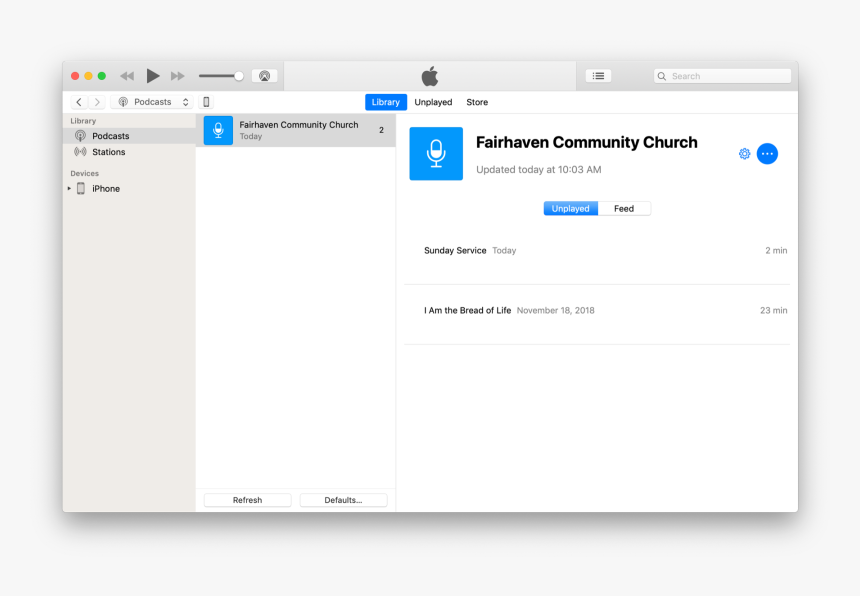Adjust the volume slider knob
Image resolution: width=860 pixels, height=596 pixels.
pos(239,76)
